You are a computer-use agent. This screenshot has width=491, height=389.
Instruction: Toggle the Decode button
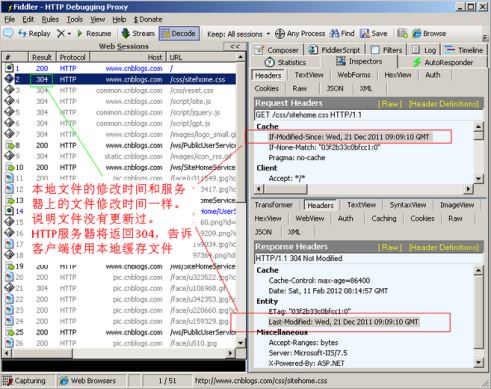(x=179, y=33)
